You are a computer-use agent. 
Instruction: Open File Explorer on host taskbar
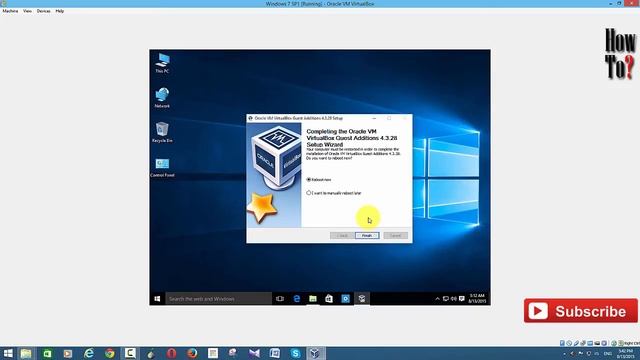click(x=26, y=353)
